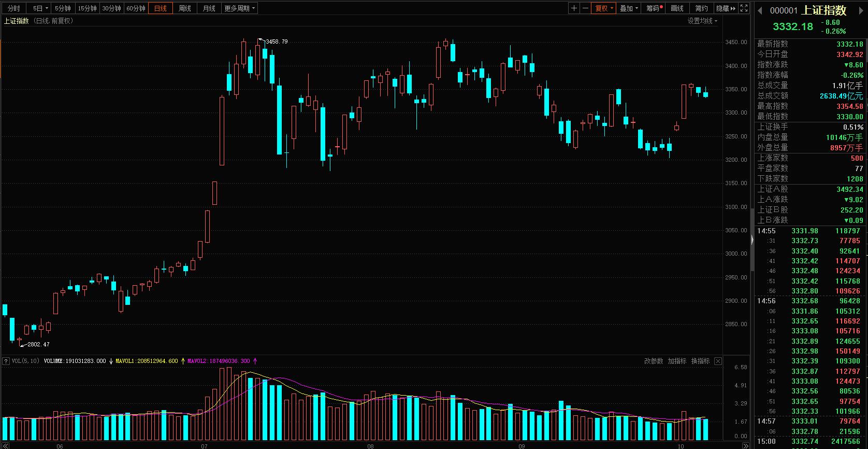Viewport: 868px width, 449px height.
Task: Click the 上涨家数 value 500
Action: [x=857, y=158]
